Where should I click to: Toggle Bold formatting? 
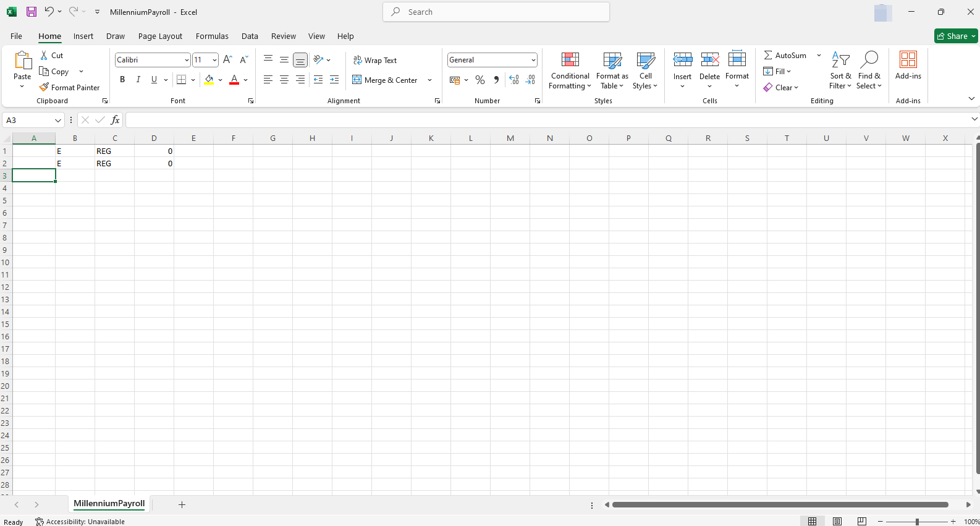click(122, 80)
